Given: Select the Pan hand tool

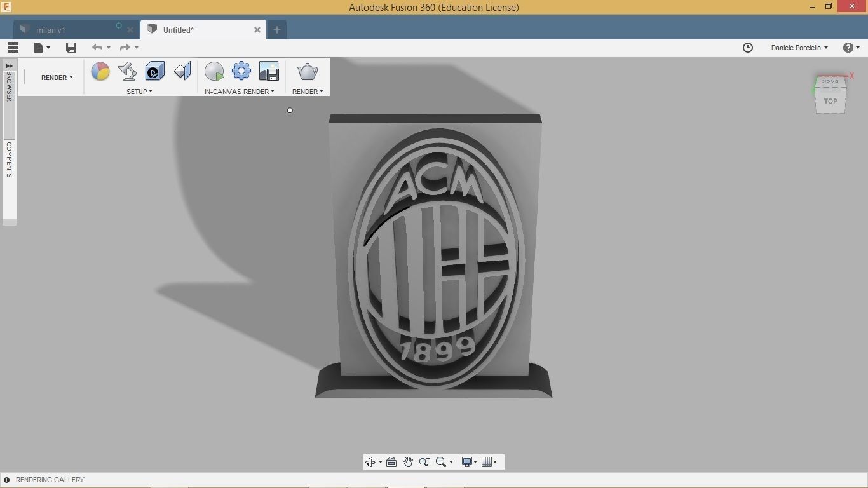Looking at the screenshot, I should (408, 462).
